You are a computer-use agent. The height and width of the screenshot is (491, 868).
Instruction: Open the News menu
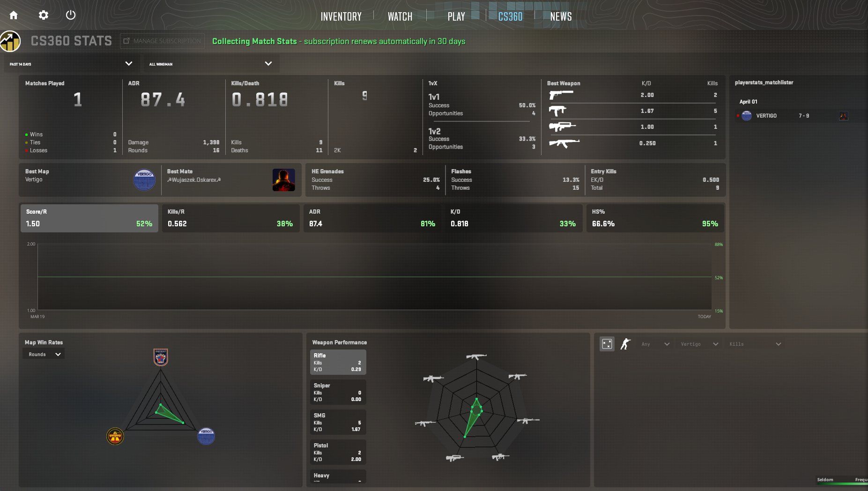561,17
